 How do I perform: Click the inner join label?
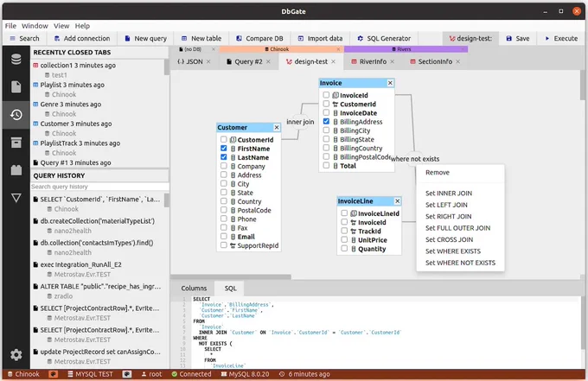(300, 122)
